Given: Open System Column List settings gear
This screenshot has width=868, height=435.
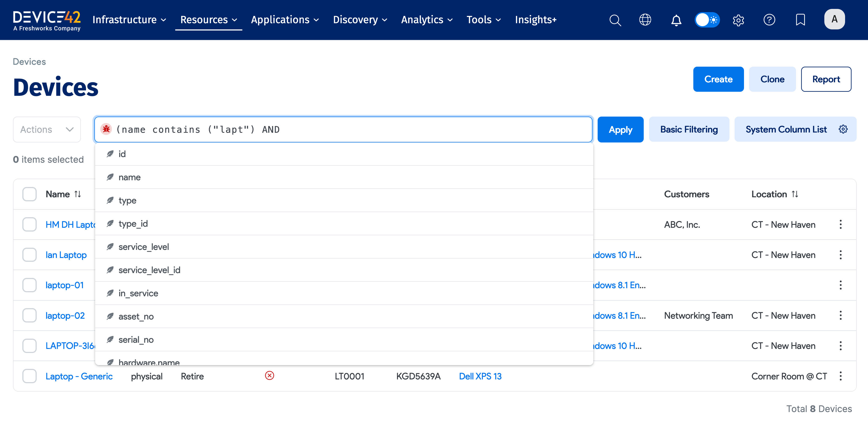Looking at the screenshot, I should point(843,129).
